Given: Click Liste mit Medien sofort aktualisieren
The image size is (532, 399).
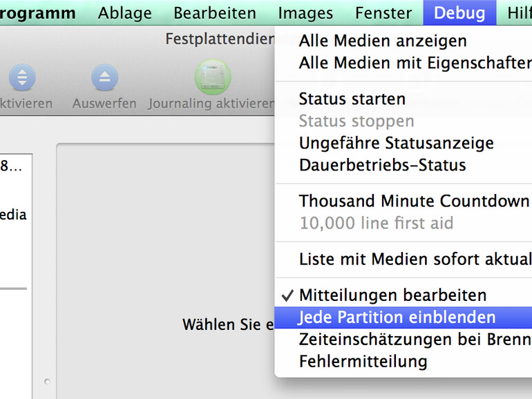Looking at the screenshot, I should (x=415, y=260).
